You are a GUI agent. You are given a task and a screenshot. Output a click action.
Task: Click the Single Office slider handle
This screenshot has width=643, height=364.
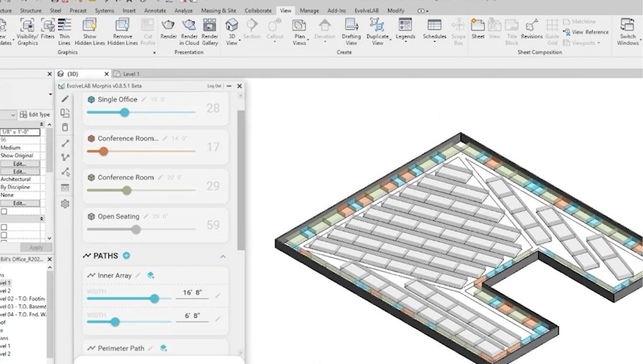click(124, 112)
